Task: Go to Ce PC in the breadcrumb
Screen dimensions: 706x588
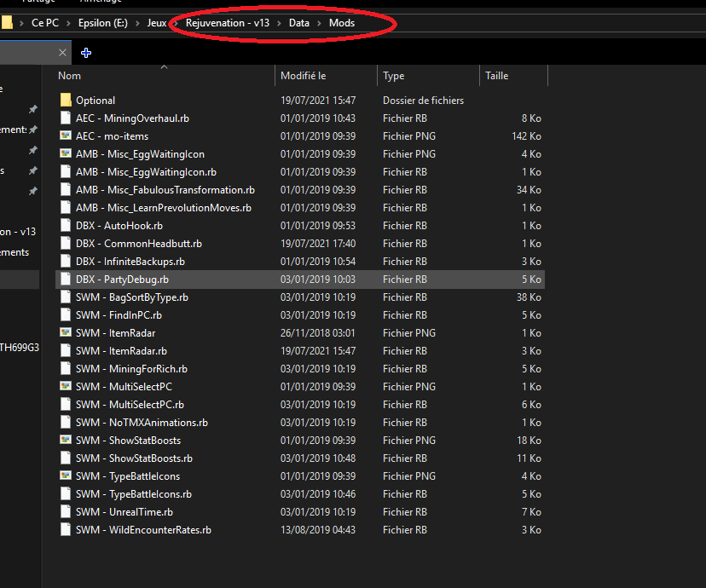Action: (45, 23)
